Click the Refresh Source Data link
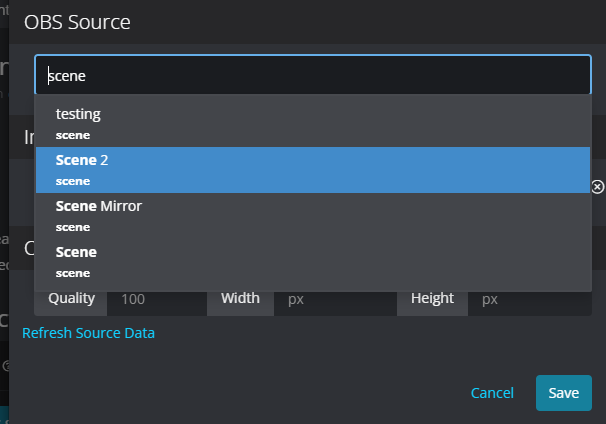This screenshot has width=606, height=424. 89,333
